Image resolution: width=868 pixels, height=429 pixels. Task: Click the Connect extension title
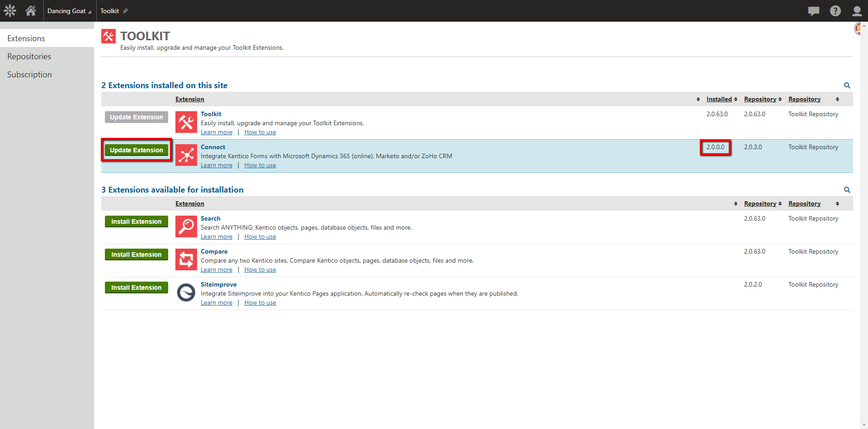pyautogui.click(x=213, y=147)
